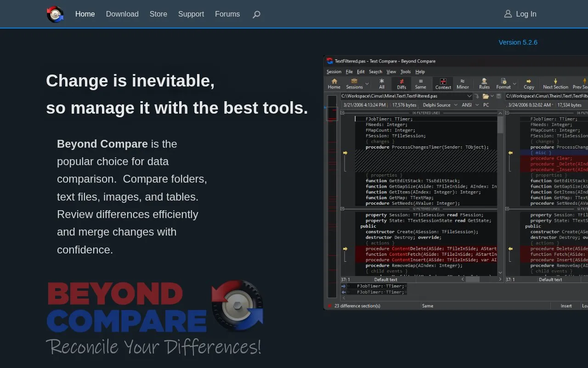This screenshot has width=588, height=368.
Task: Toggle the Diffs display filter
Action: [401, 84]
